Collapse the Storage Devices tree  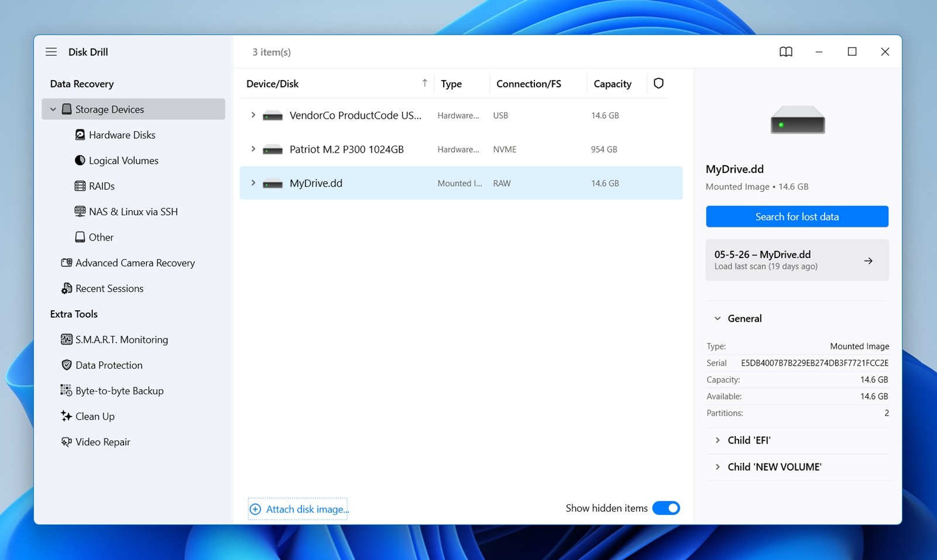[53, 109]
